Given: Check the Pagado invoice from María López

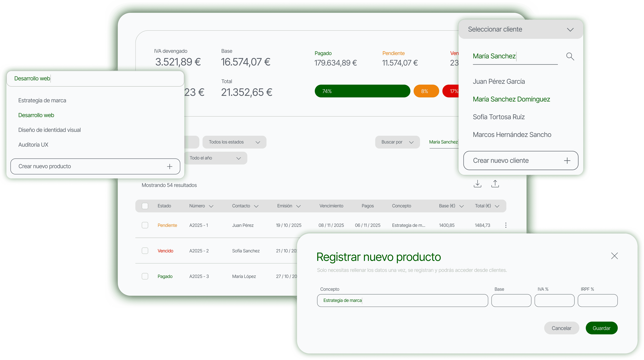Looking at the screenshot, I should pos(145,276).
